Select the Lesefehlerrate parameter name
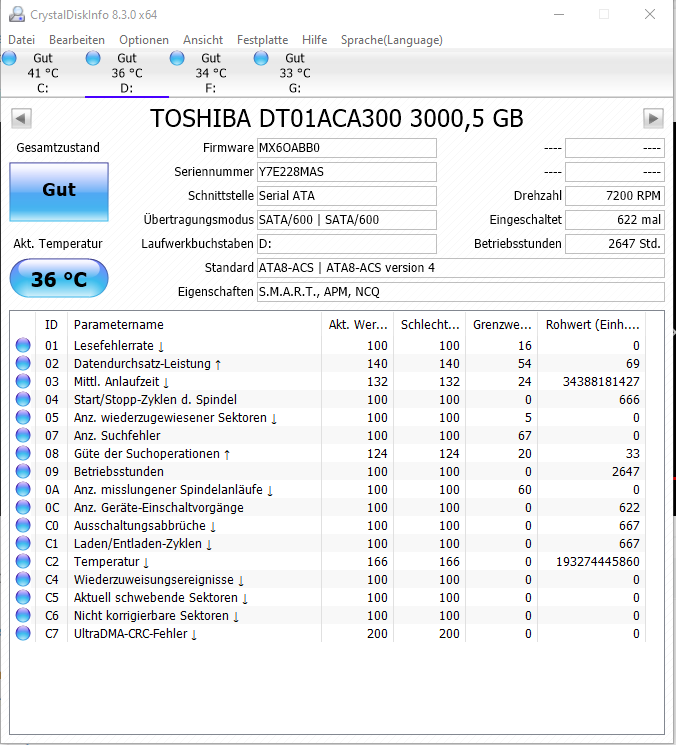The width and height of the screenshot is (676, 745). [114, 345]
